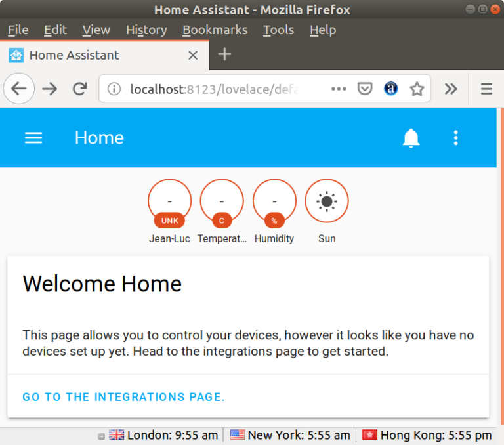Screen dimensions: 504x445
Task: Click the Hong Kong clock in status bar
Action: [x=427, y=435]
